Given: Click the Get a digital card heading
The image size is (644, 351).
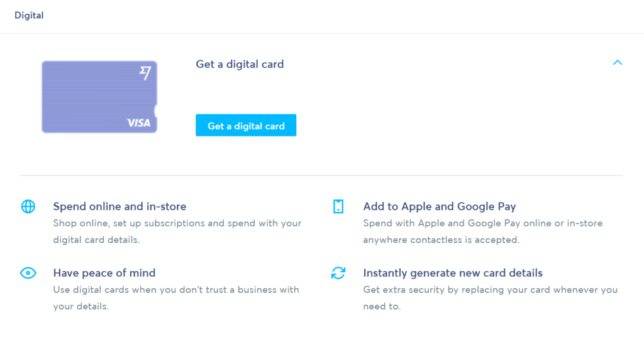Looking at the screenshot, I should click(240, 64).
